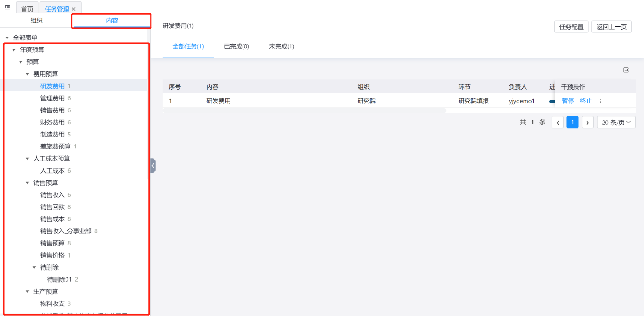Screen dimensions: 644x316
Task: Click the 任务配置 button
Action: pyautogui.click(x=571, y=27)
